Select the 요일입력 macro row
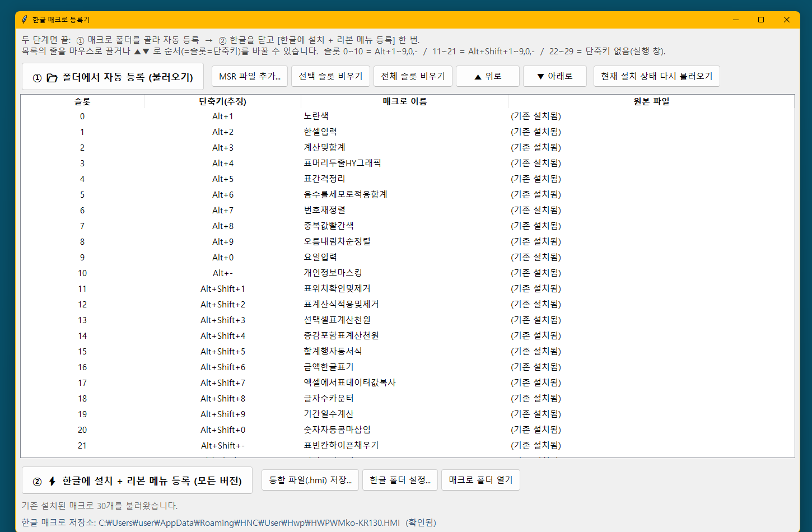 click(x=408, y=258)
